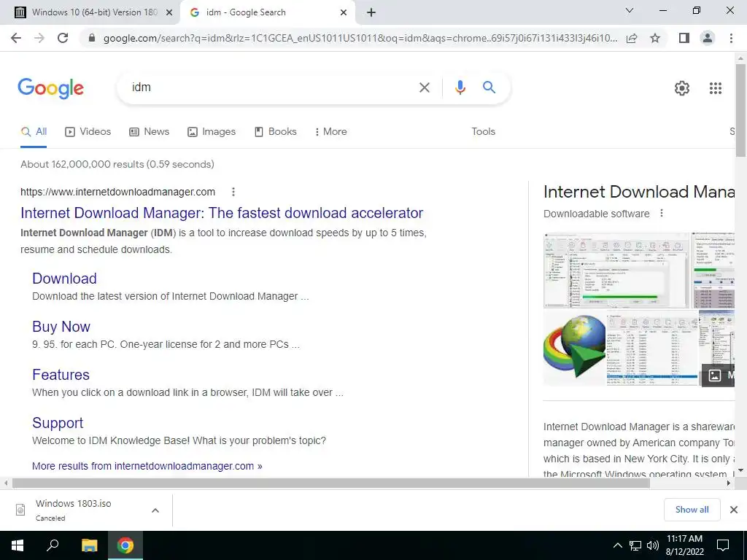
Task: Open the Google apps grid icon
Action: tap(715, 88)
